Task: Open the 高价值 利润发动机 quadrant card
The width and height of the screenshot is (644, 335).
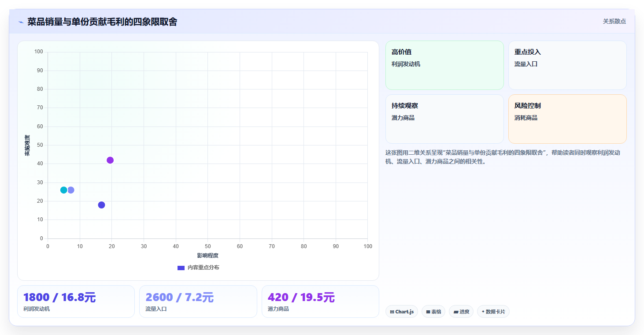Action: 444,65
